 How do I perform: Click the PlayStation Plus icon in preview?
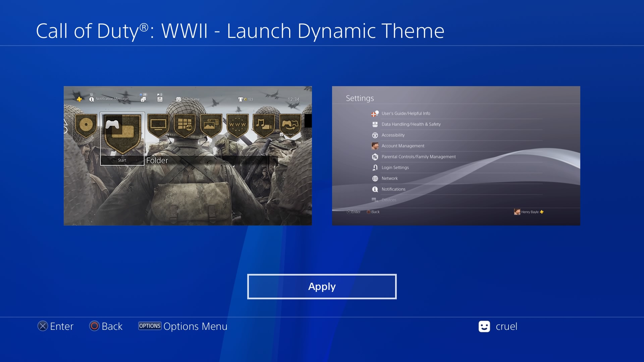(79, 99)
